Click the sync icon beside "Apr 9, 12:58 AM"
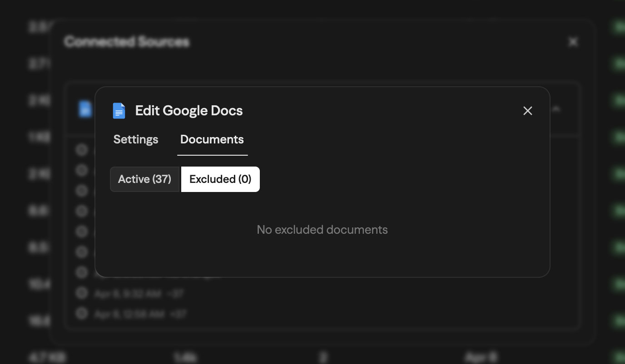The height and width of the screenshot is (364, 625). tap(82, 313)
